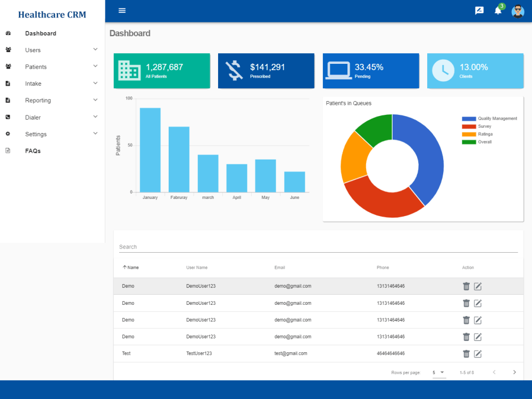Image resolution: width=532 pixels, height=399 pixels.
Task: Edit the fourth Demo row
Action: coord(478,337)
